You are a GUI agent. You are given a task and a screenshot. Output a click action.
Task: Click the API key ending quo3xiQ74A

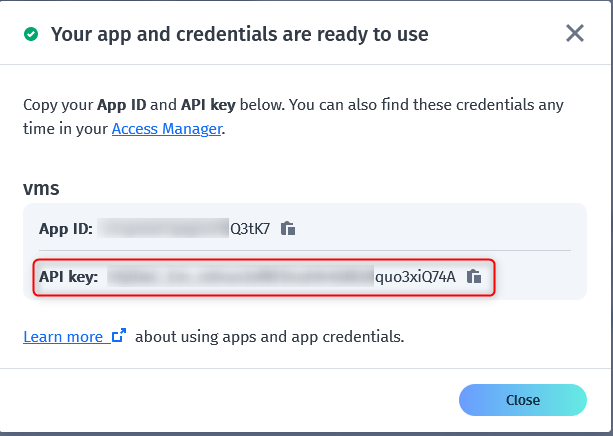point(415,277)
